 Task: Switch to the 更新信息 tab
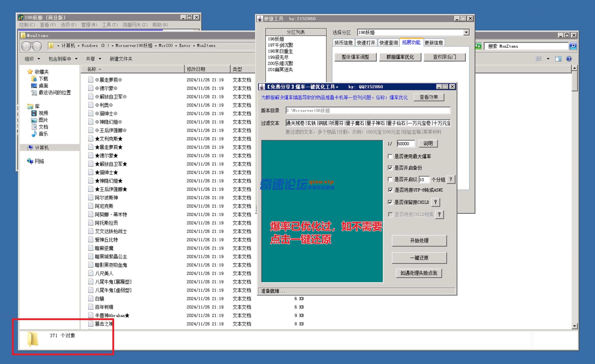click(434, 43)
